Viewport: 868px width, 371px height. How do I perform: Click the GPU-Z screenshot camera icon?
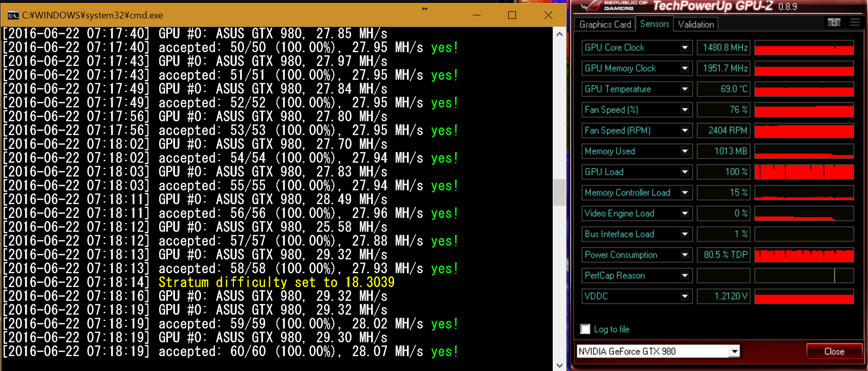point(834,23)
